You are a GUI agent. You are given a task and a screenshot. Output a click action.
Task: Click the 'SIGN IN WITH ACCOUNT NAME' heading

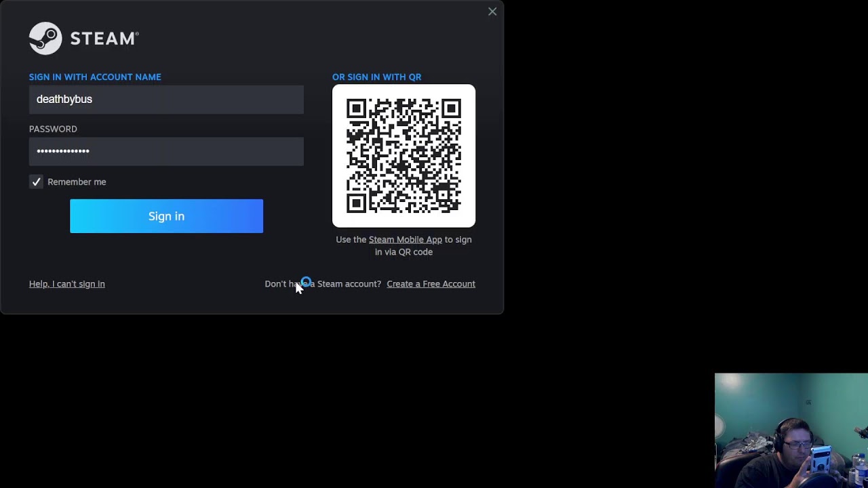pos(95,77)
